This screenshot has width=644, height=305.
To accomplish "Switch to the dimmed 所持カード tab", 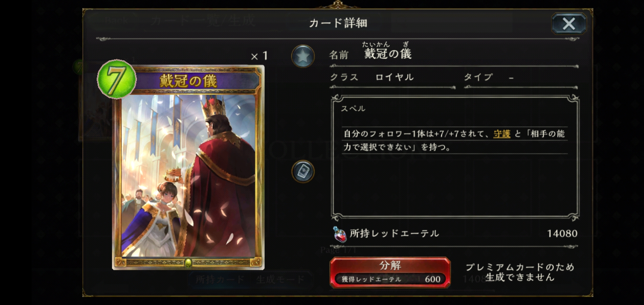I will click(x=220, y=279).
